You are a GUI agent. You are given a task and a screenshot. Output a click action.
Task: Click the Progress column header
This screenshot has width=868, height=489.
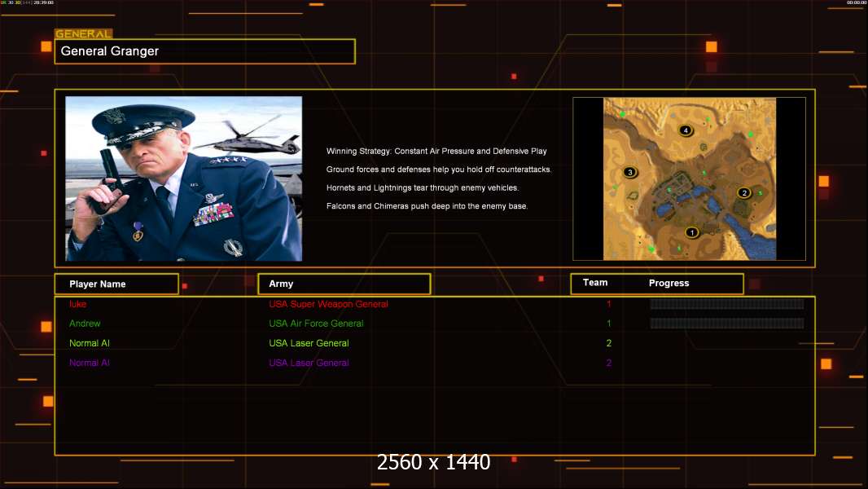tap(669, 284)
